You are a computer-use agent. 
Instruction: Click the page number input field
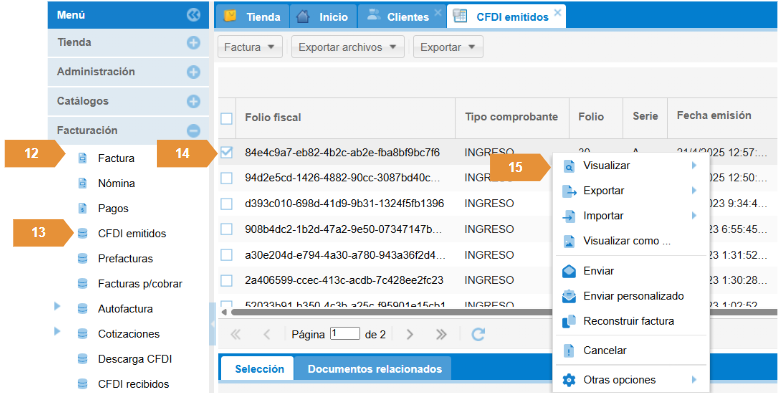345,334
